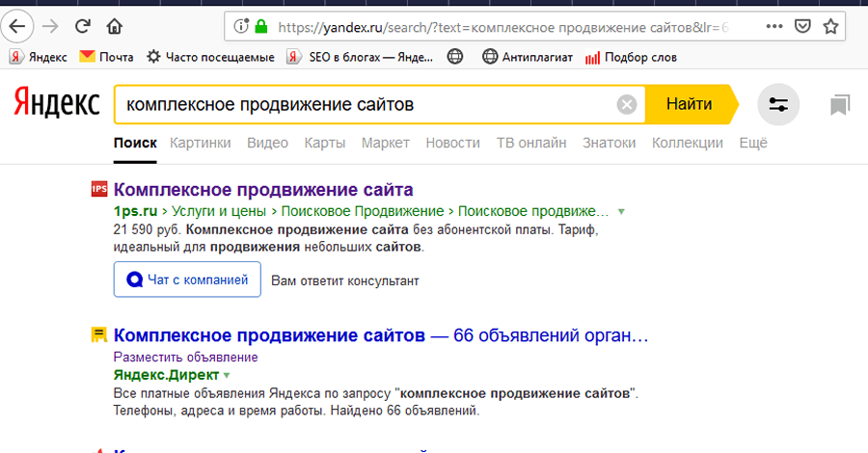The width and height of the screenshot is (868, 453).
Task: Open the Антиплагиат bookmark
Action: (528, 57)
